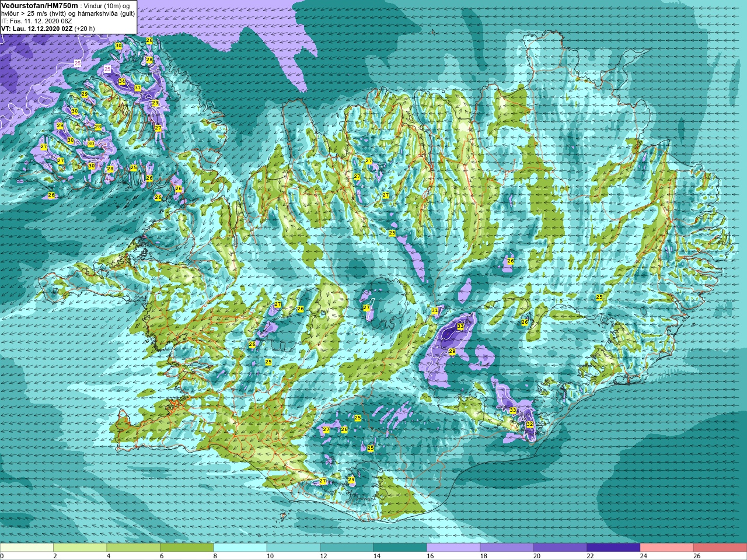
Task: Pick the 16–18 m/s lavender legend swatch
Action: click(453, 548)
